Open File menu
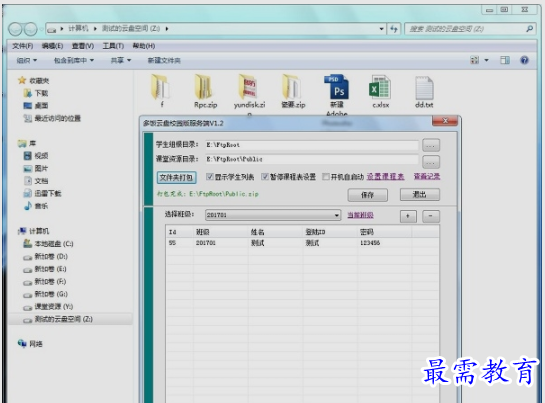Viewport: 545px width, 403px height. (23, 46)
